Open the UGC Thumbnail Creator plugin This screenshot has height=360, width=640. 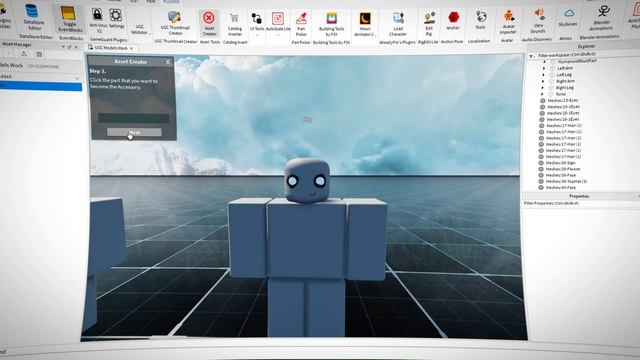coord(175,23)
